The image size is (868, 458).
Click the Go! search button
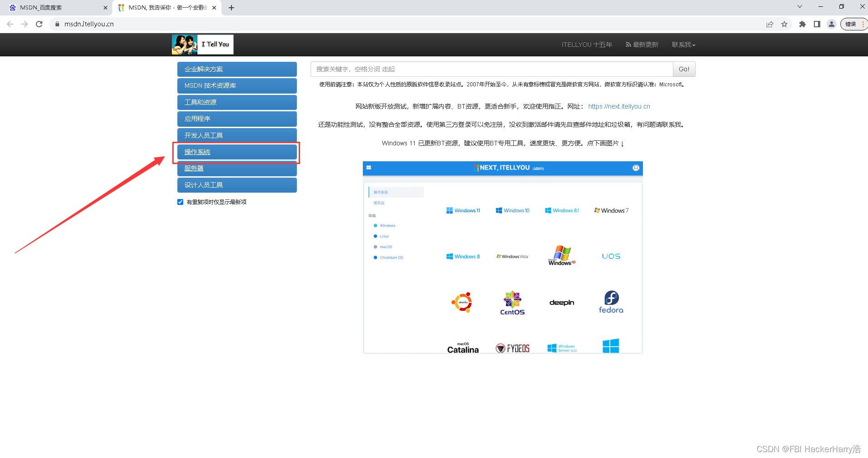(684, 69)
